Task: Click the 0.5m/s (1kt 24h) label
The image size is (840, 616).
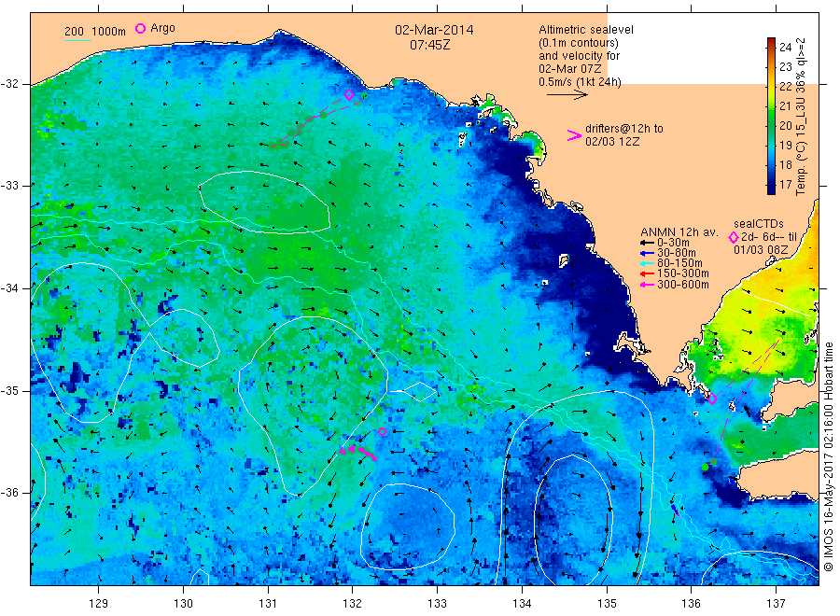Action: point(580,82)
